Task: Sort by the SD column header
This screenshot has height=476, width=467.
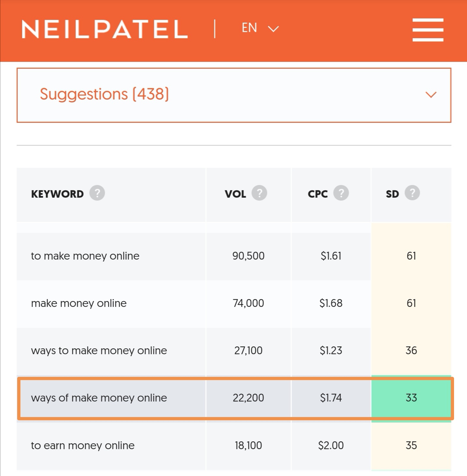Action: click(x=392, y=194)
